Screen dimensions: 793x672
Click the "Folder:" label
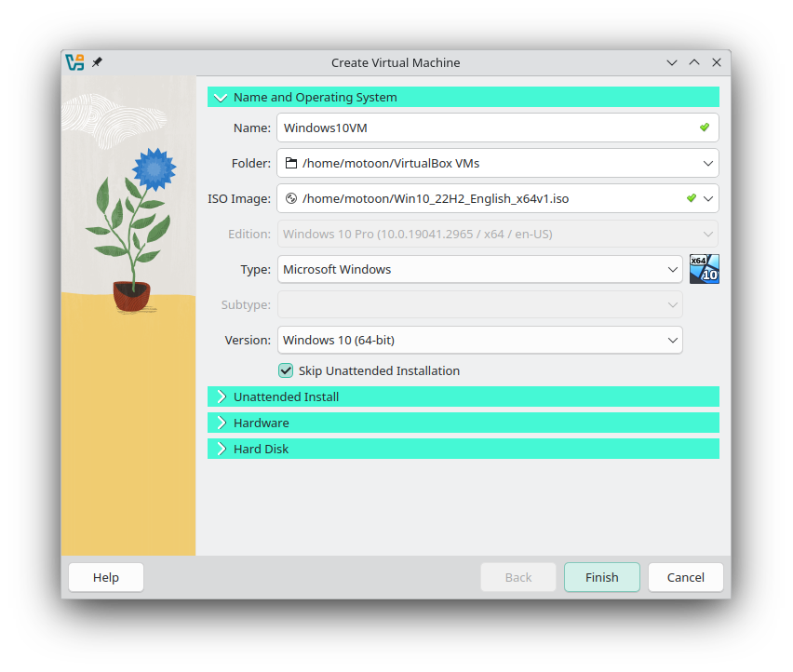(251, 163)
